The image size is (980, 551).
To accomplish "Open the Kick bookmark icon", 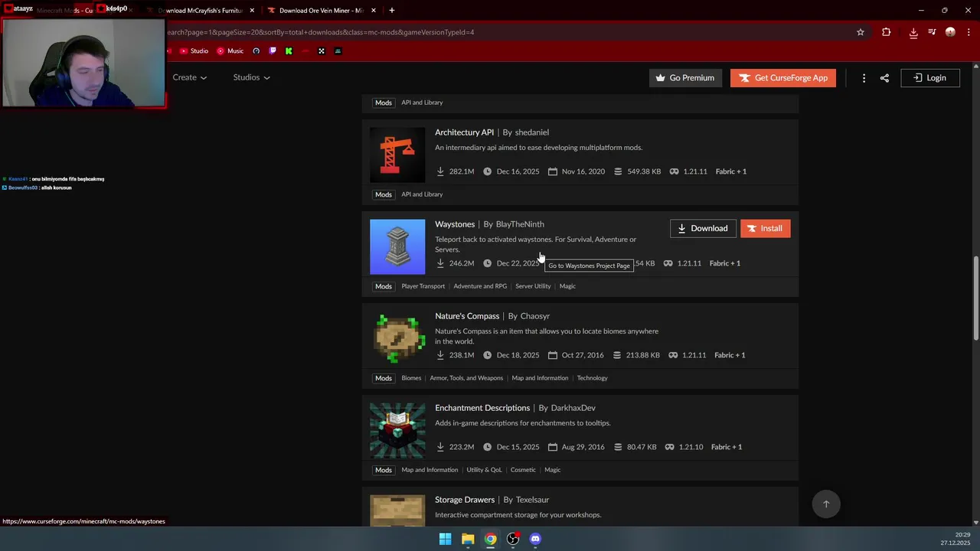I will 289,51.
